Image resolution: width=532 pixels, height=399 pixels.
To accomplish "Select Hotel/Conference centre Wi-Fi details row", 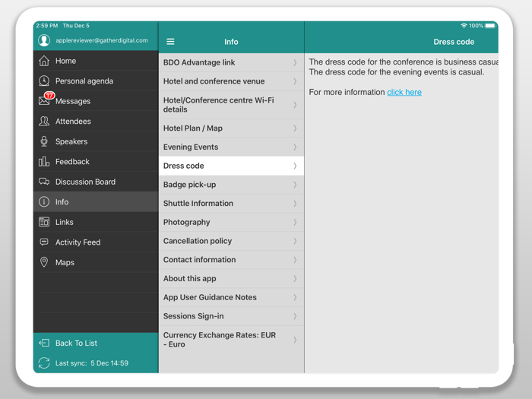I will 231,105.
